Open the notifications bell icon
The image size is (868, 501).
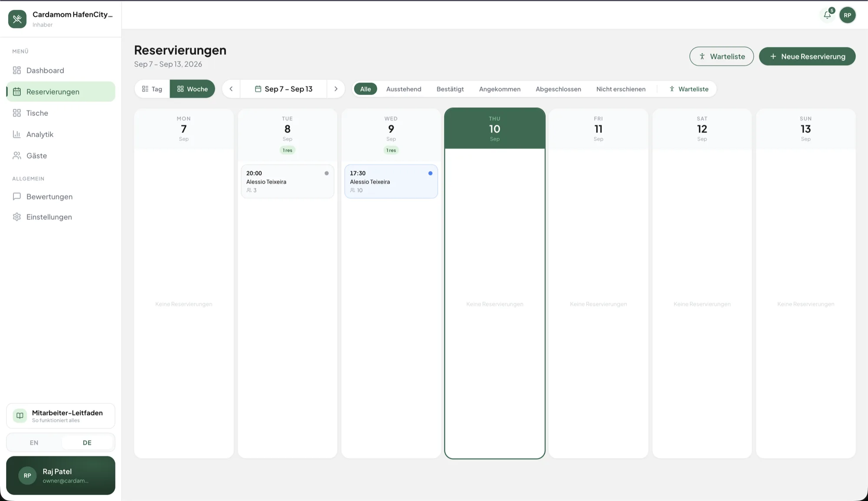(827, 15)
